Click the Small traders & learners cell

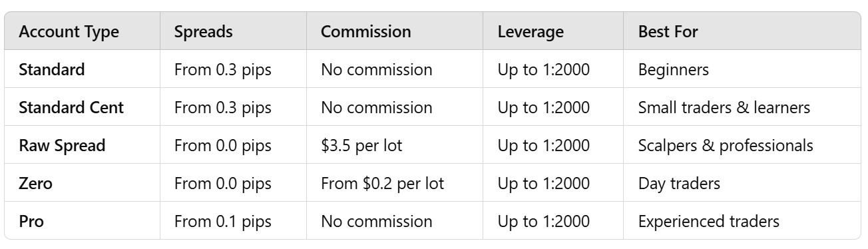724,107
